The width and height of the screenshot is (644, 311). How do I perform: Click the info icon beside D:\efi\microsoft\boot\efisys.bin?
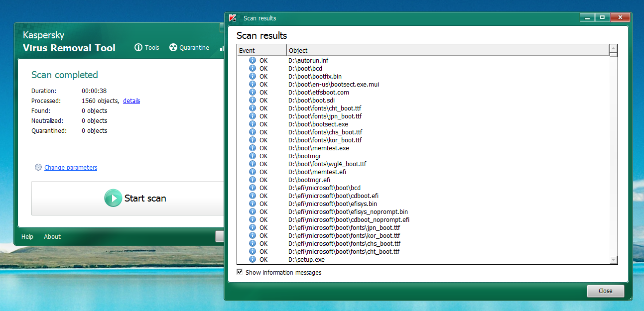click(252, 204)
